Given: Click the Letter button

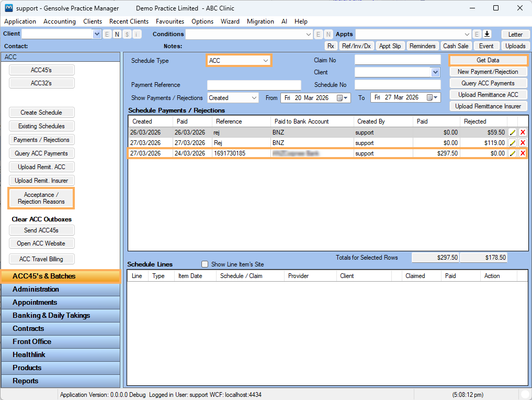Looking at the screenshot, I should tap(515, 35).
